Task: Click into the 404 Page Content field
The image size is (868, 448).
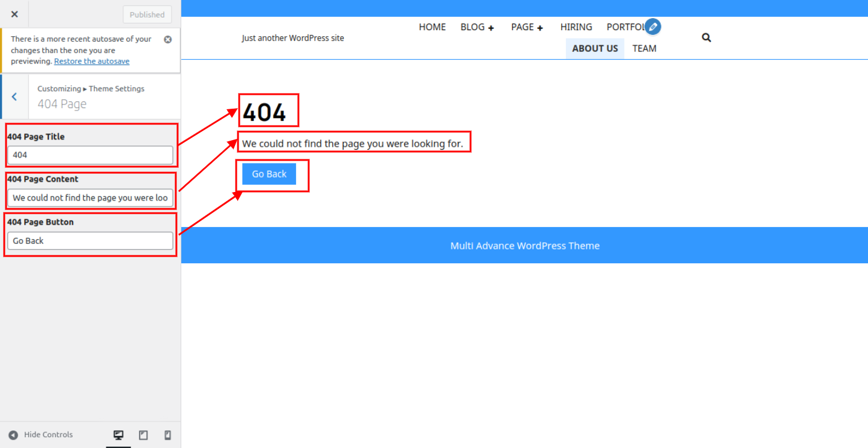Action: (90, 198)
